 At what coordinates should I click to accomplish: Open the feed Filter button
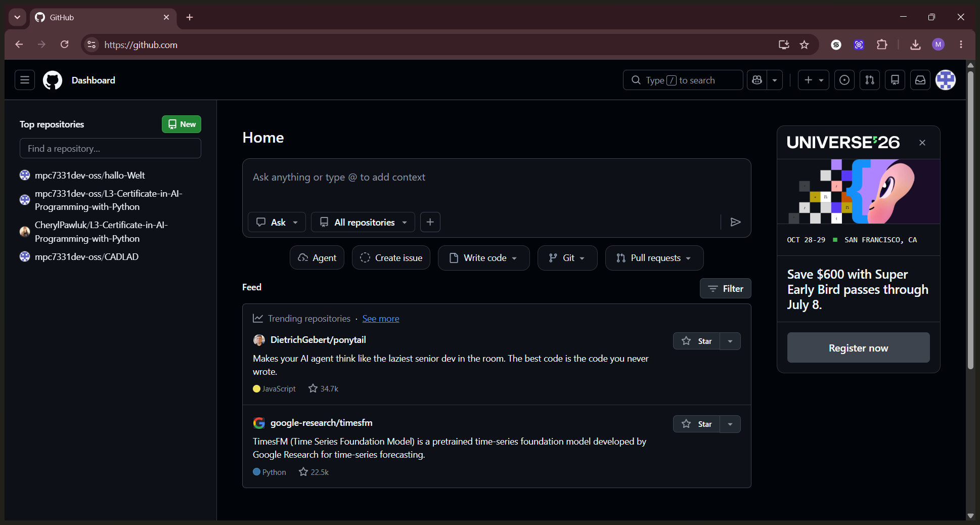point(725,288)
